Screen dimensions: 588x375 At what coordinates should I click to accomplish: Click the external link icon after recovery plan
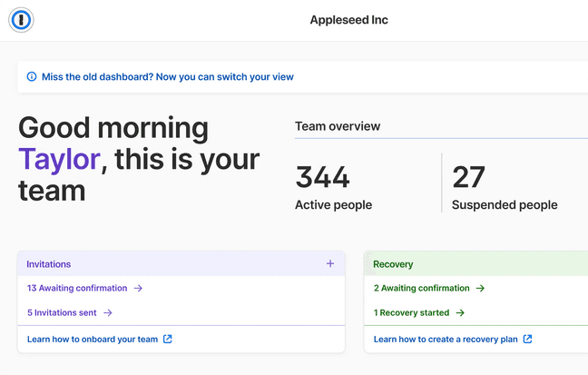[528, 340]
